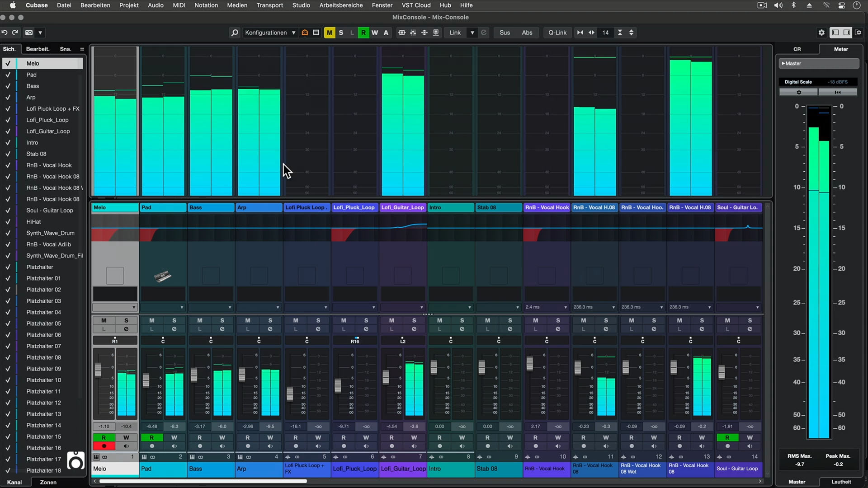Click the reset meters icon next to gear
868x488 pixels.
coord(838,92)
